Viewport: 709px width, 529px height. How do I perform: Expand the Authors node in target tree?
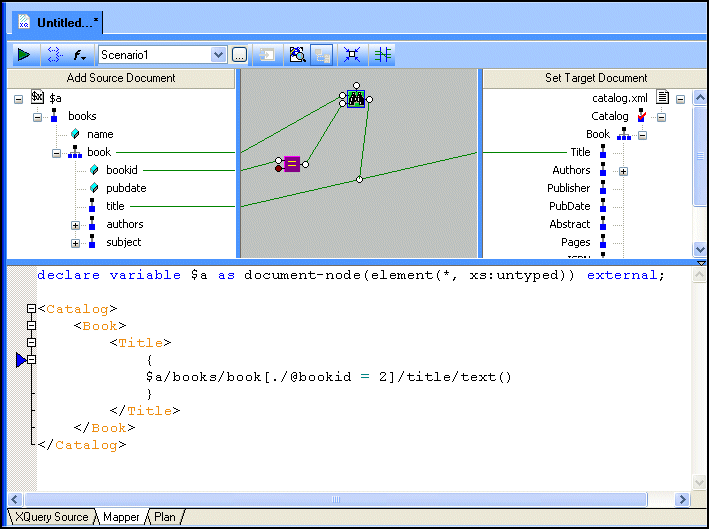click(x=623, y=171)
